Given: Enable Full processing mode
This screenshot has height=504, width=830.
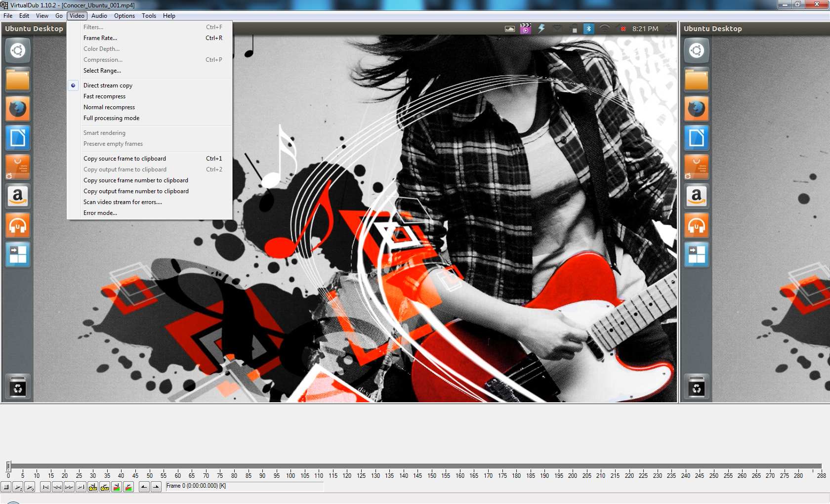Looking at the screenshot, I should click(x=150, y=118).
